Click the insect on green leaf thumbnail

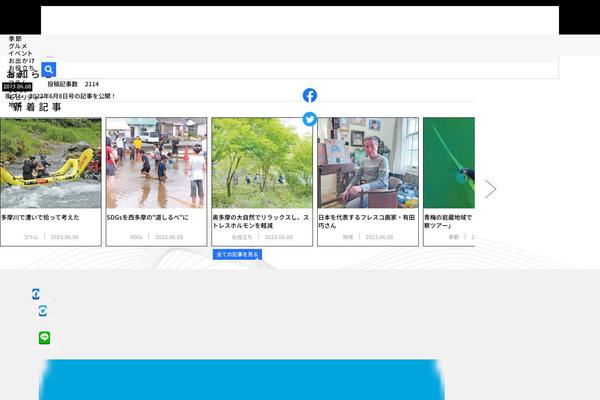click(x=449, y=163)
